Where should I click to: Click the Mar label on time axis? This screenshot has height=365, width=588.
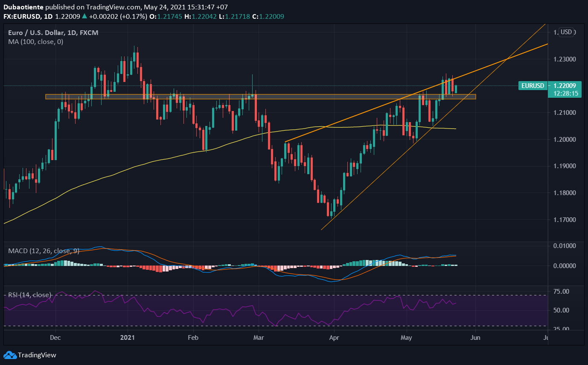(259, 338)
